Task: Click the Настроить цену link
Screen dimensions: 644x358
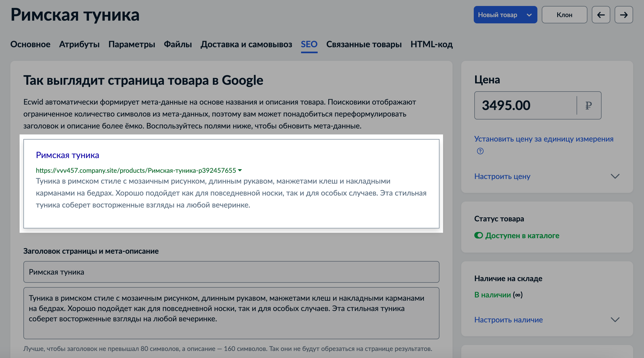Action: [x=502, y=176]
